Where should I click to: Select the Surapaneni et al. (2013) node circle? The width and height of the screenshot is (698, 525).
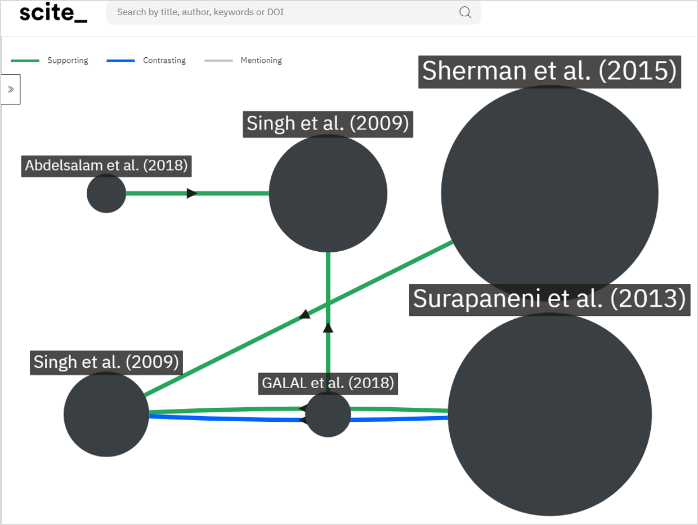coord(549,414)
